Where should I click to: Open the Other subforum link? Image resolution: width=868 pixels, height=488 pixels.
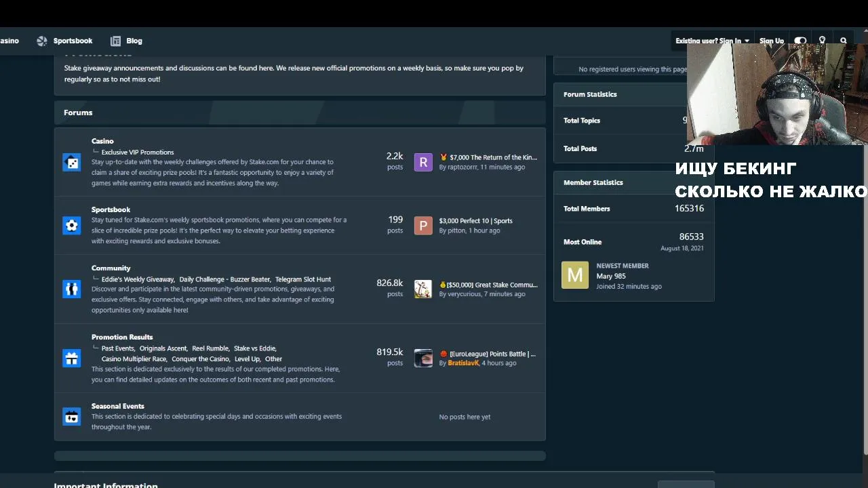point(273,359)
